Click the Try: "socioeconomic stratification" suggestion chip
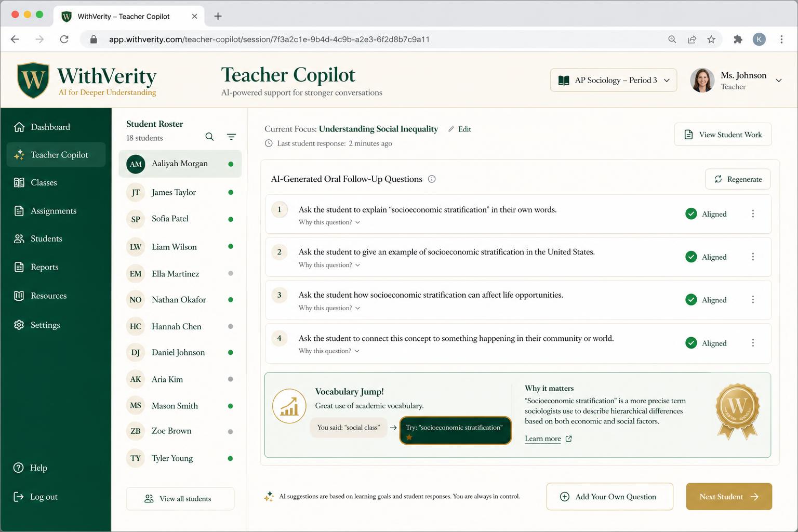This screenshot has height=532, width=798. point(455,430)
